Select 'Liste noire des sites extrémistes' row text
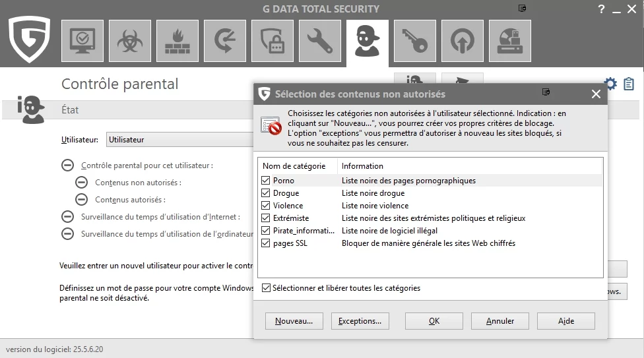 434,218
